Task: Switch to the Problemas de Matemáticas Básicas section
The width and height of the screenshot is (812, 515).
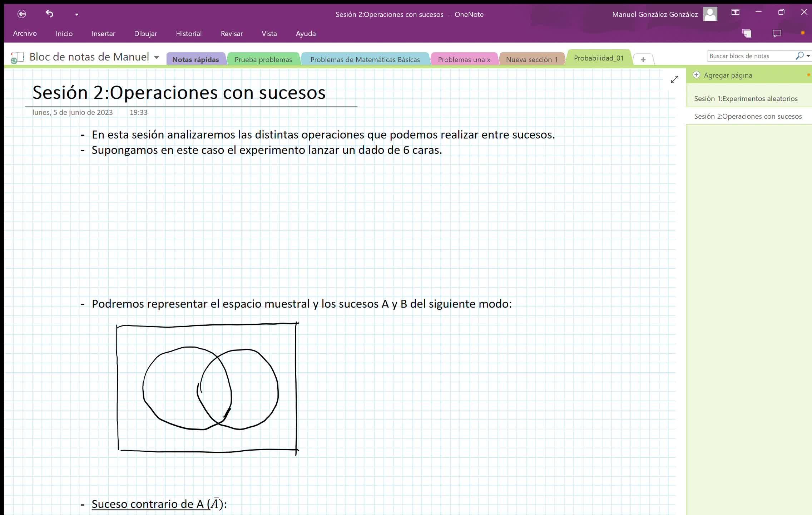Action: tap(365, 60)
